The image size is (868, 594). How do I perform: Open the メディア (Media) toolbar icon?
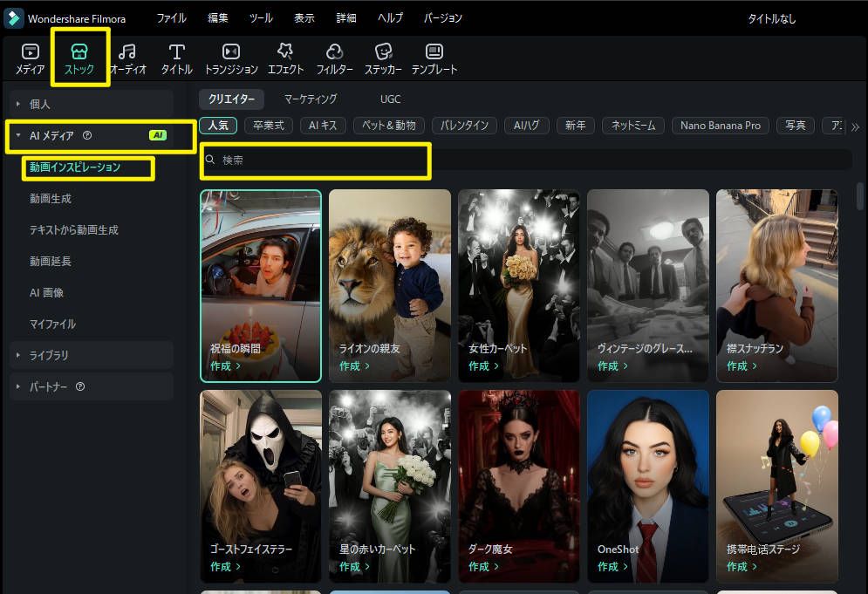[30, 58]
